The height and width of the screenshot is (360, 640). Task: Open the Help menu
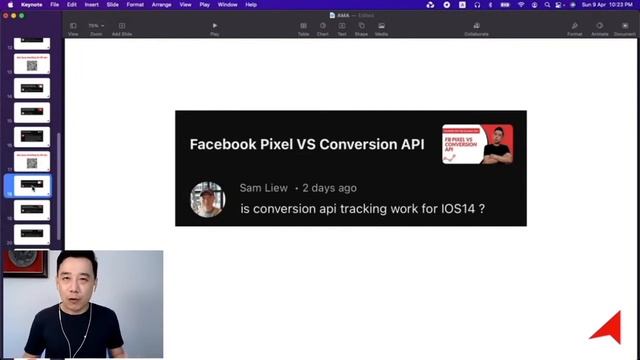click(x=251, y=5)
